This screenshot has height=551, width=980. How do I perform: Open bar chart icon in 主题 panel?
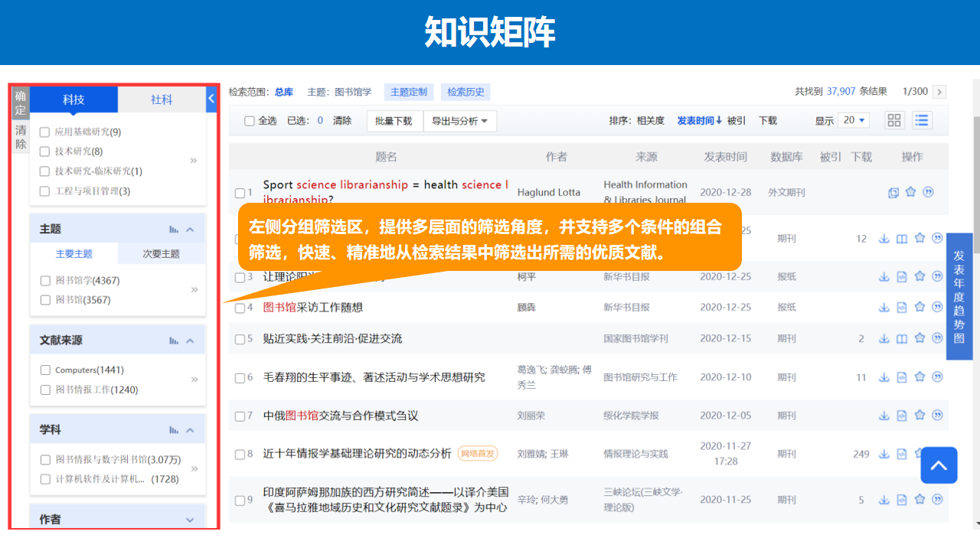pos(174,229)
